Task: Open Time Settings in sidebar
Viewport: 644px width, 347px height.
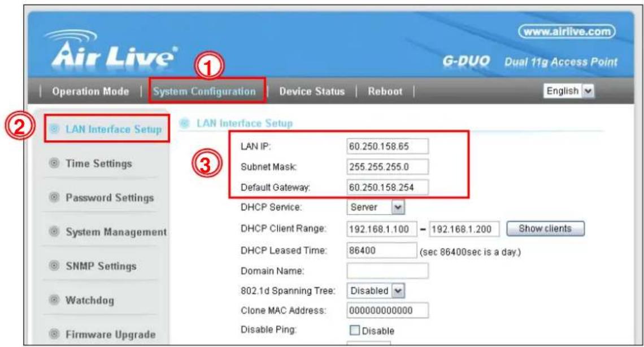Action: [98, 163]
